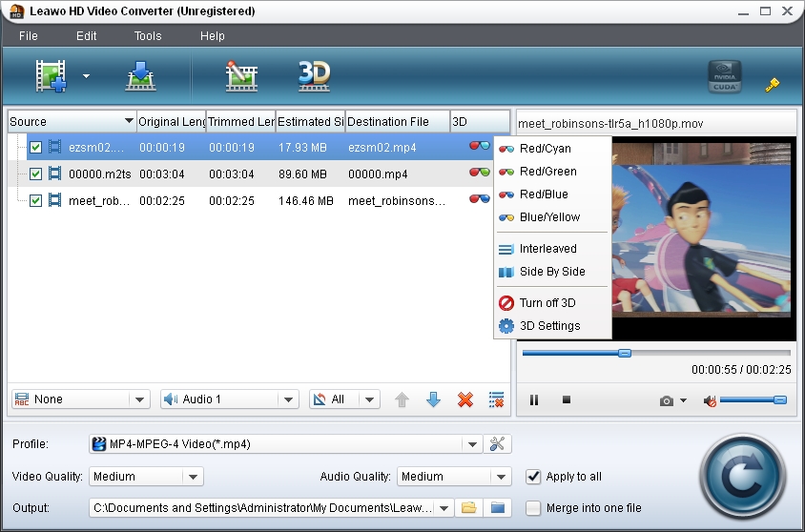Viewport: 805px width, 532px height.
Task: Click the Trimmed Length column header
Action: click(240, 122)
